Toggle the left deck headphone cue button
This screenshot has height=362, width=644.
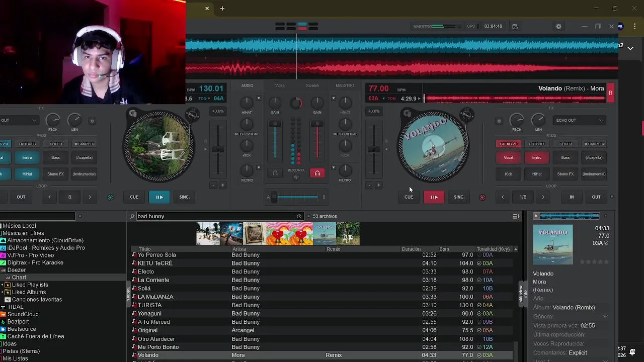275,173
